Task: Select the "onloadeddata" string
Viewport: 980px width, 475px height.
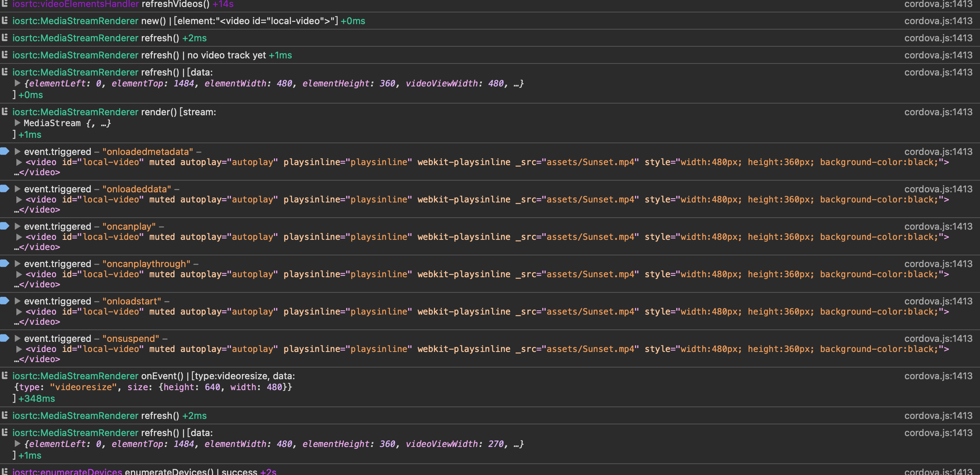Action: coord(137,189)
